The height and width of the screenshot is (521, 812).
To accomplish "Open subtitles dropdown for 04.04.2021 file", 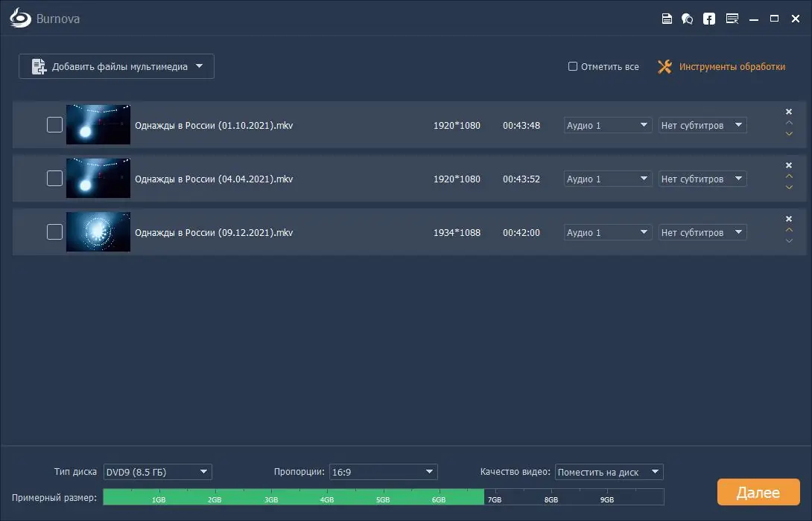I will point(702,179).
